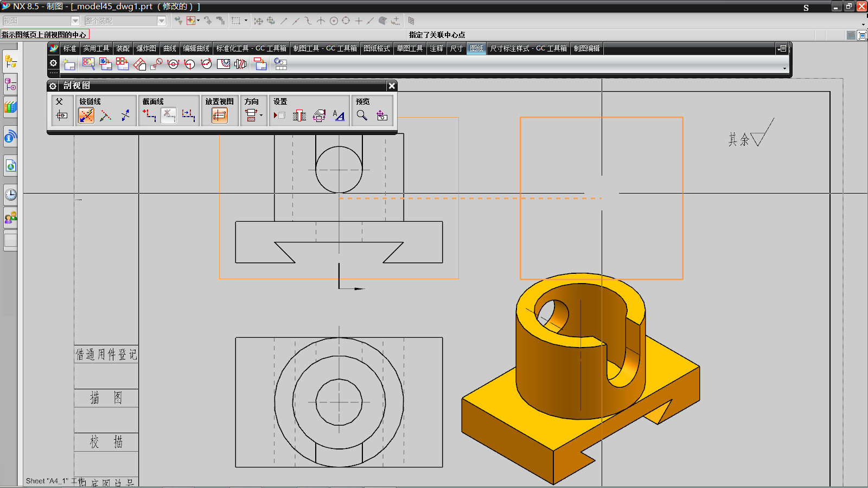The image size is (868, 488).
Task: Open the 剖视图 dialog settings gear
Action: click(53, 86)
